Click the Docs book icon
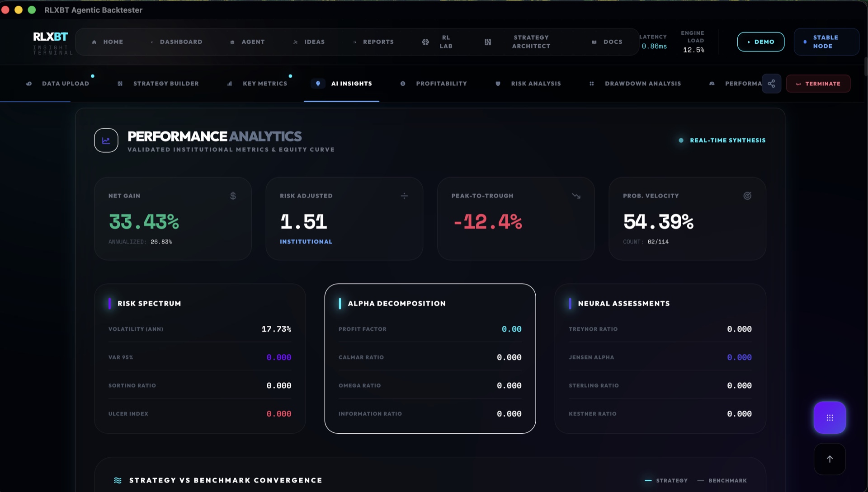The height and width of the screenshot is (492, 868). click(594, 42)
